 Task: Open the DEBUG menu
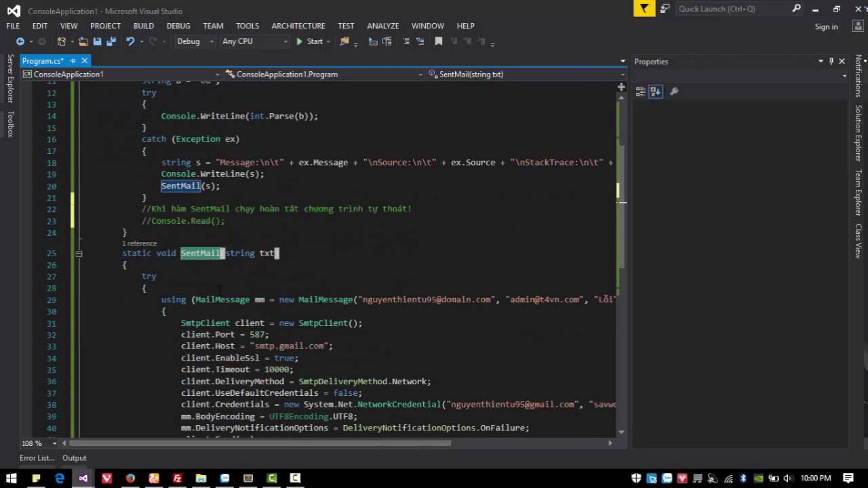[x=178, y=26]
